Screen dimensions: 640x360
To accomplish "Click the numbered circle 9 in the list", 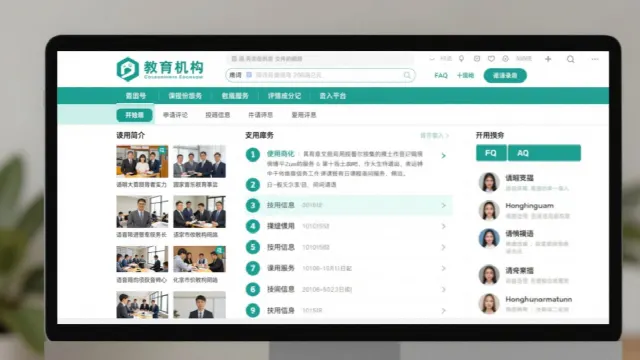I will tap(253, 310).
